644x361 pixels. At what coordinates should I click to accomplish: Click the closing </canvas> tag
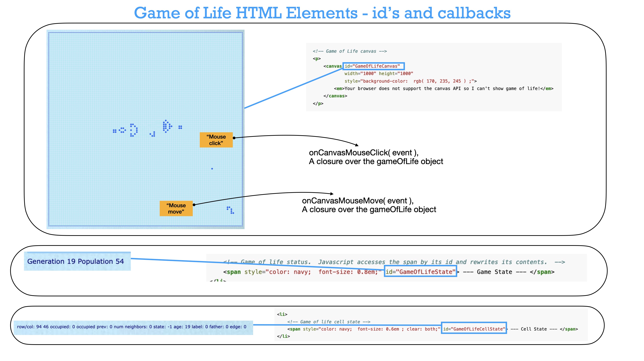pyautogui.click(x=335, y=96)
